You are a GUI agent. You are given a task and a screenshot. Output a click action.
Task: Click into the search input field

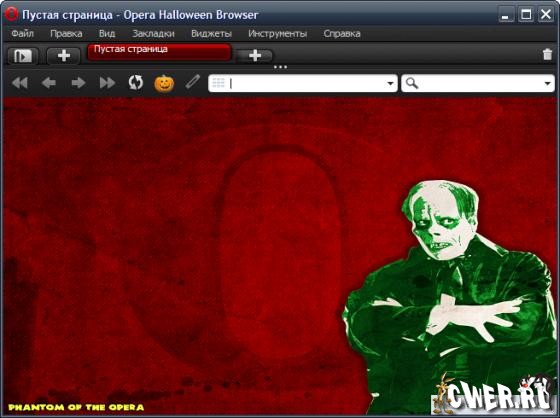click(x=478, y=83)
